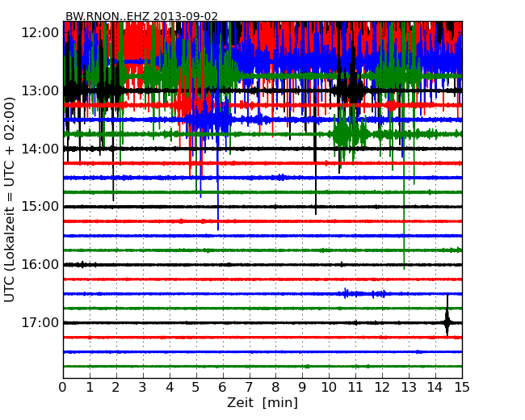Screen dimensions: 525x420
Task: Click the 10 tick label on the minute axis
Action: pos(329,388)
